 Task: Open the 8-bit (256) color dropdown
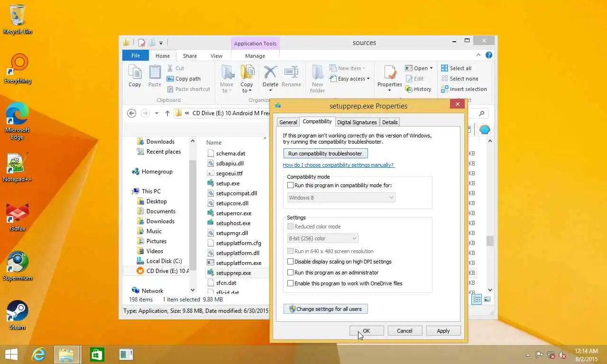[x=322, y=238]
